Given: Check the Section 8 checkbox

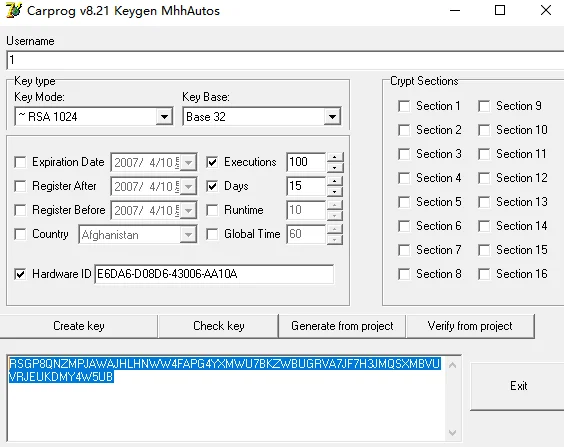Looking at the screenshot, I should 404,274.
